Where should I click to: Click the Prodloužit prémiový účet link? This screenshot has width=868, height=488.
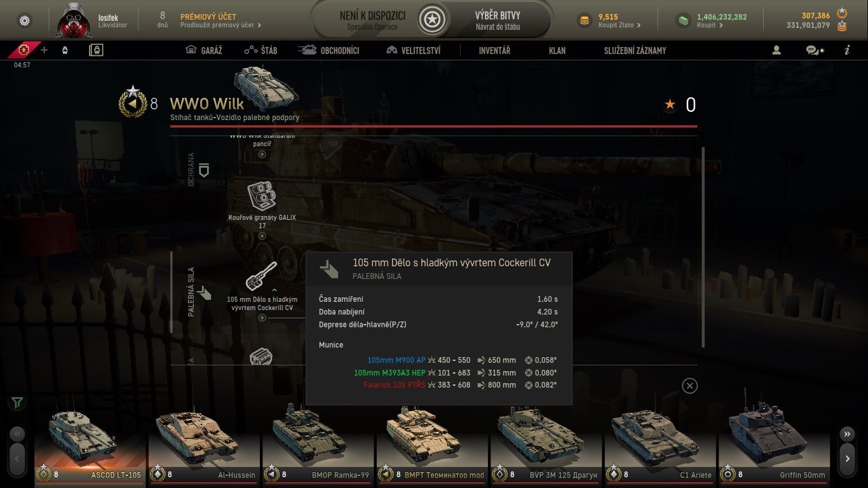click(x=220, y=25)
